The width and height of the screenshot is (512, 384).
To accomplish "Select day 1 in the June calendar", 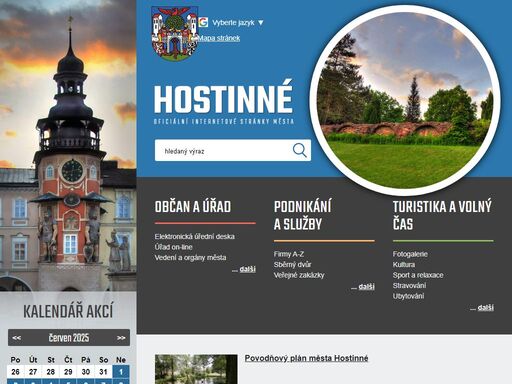I will [121, 372].
